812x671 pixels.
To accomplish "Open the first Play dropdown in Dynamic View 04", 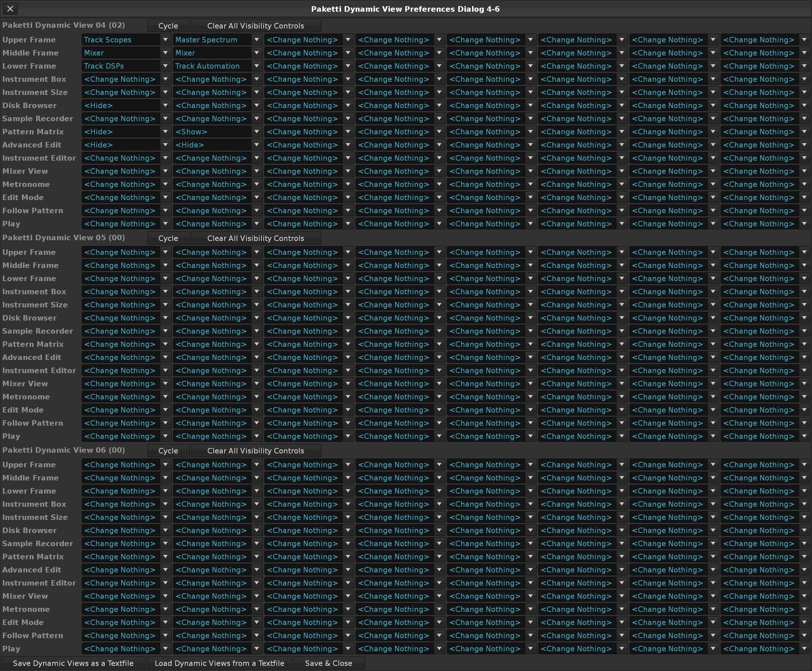I will click(126, 224).
